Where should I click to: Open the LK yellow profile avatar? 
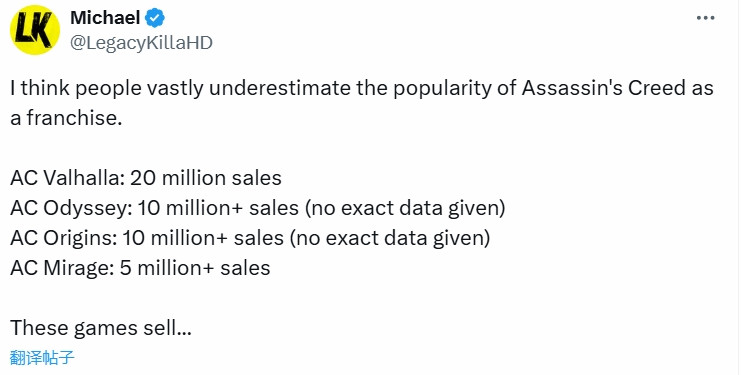click(x=35, y=30)
